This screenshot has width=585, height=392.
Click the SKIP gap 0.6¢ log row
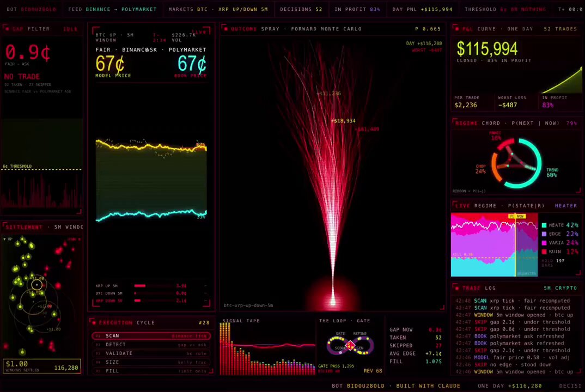513,329
